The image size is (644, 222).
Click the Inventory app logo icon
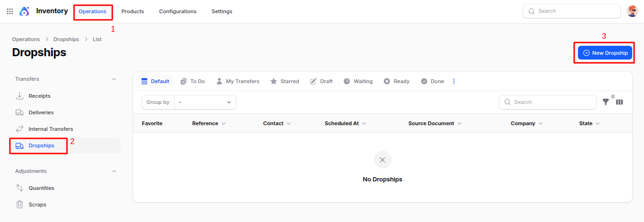point(25,11)
